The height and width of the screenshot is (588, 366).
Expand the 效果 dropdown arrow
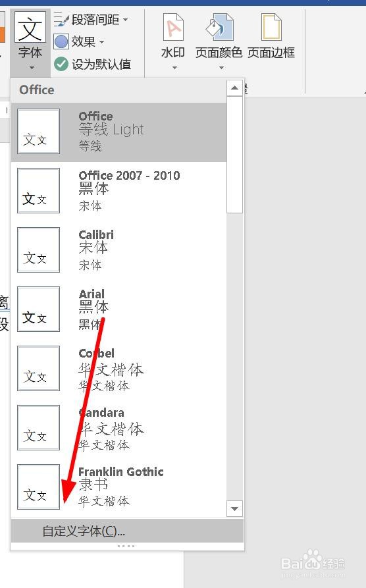click(x=101, y=41)
